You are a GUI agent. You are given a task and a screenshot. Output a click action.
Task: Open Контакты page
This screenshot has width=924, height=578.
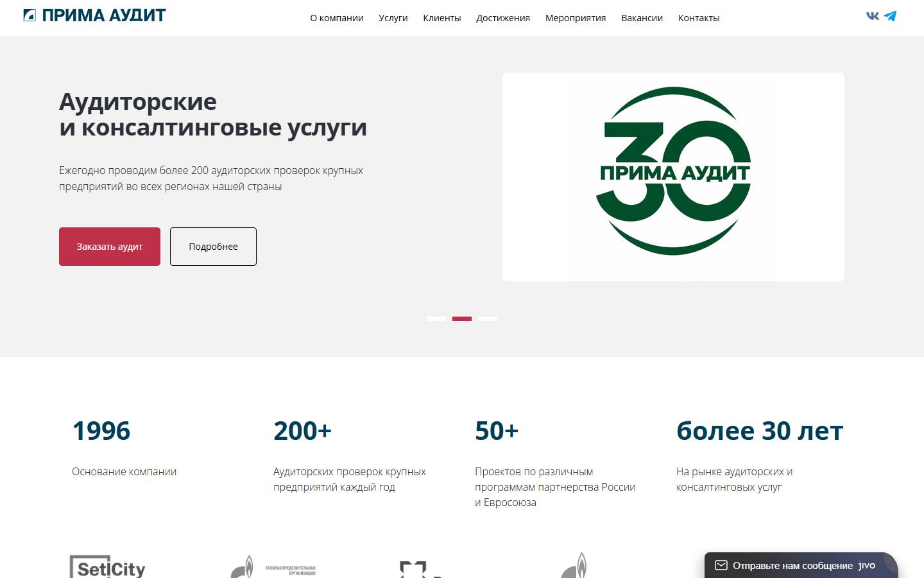pyautogui.click(x=699, y=18)
